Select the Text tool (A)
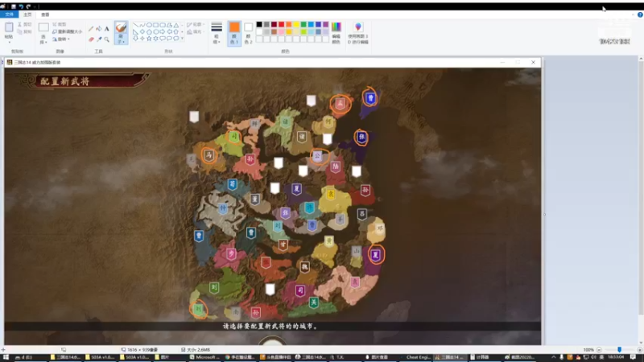Image resolution: width=644 pixels, height=362 pixels. pos(106,29)
